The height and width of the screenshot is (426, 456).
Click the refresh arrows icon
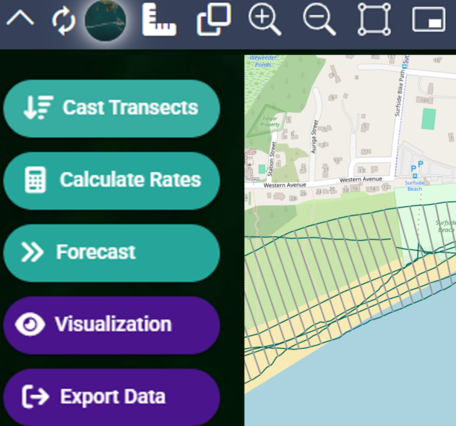click(63, 21)
